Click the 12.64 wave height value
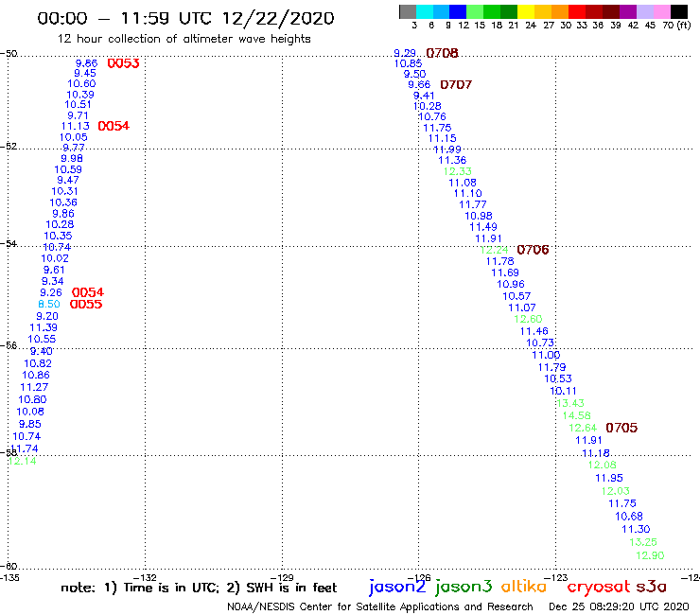700x615 pixels. (583, 428)
